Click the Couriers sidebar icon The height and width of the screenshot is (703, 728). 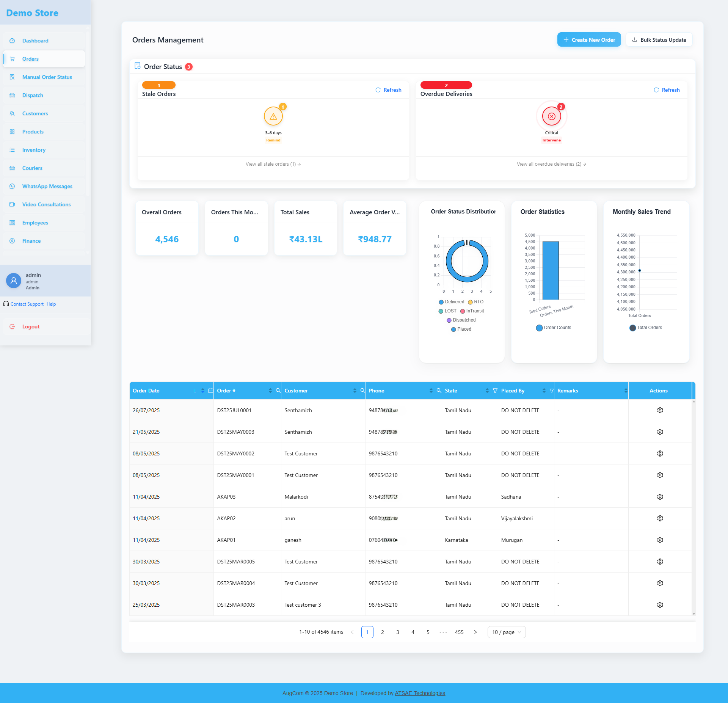pos(13,168)
